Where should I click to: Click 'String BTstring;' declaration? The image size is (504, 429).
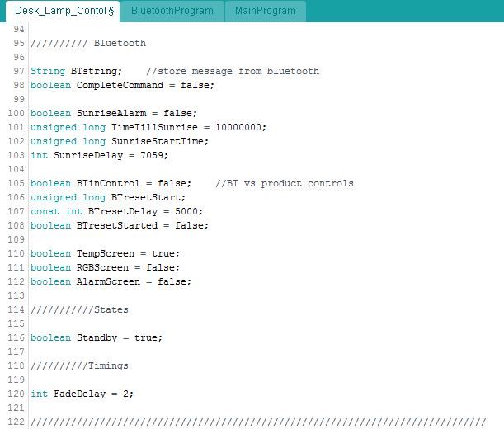pos(76,71)
